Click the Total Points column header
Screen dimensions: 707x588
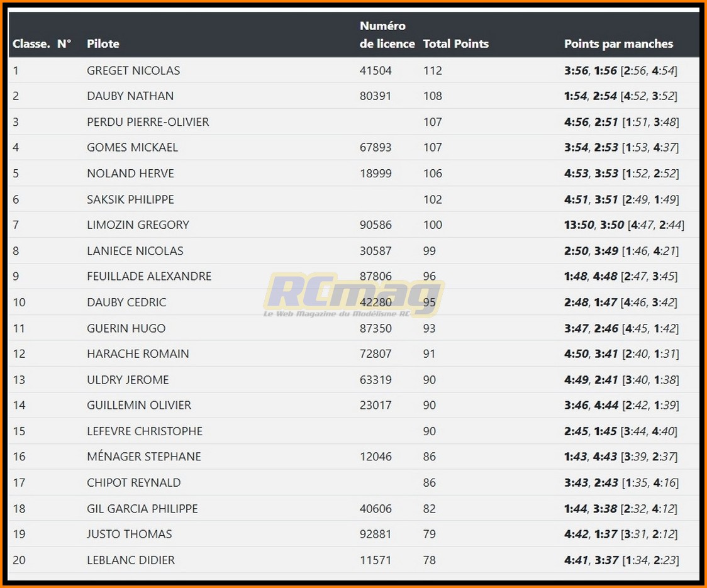455,44
